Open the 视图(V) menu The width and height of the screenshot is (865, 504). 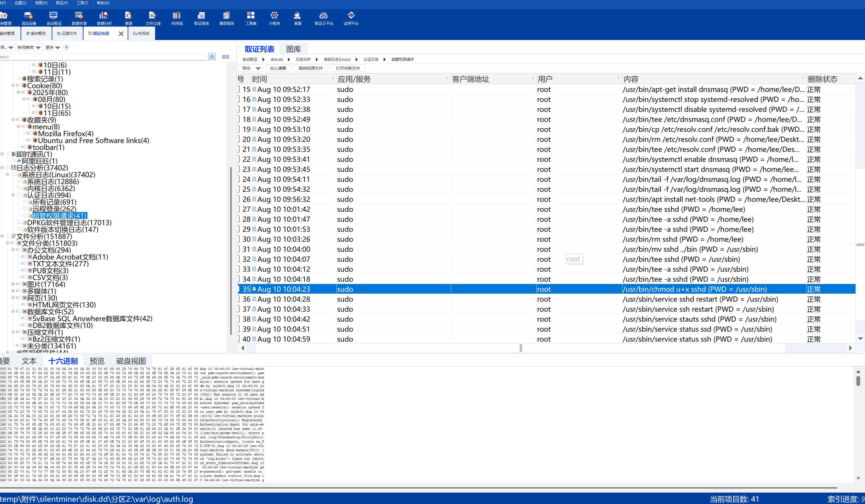point(41,3)
